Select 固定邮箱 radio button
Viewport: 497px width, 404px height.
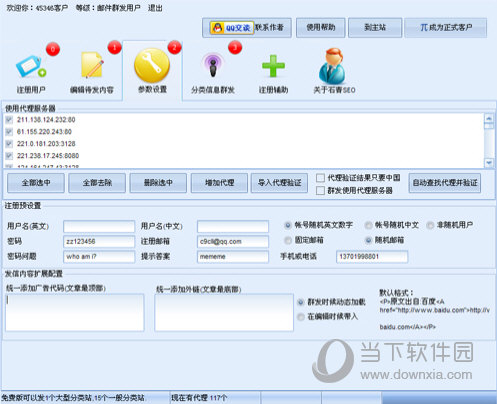click(288, 240)
